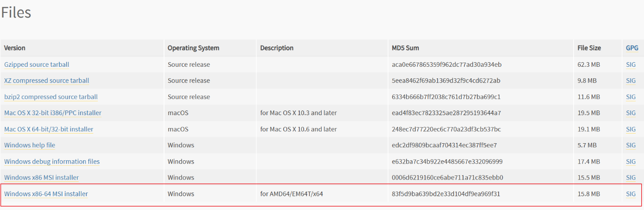Click description 'for AMD64/EM64T/x64'

[x=291, y=194]
